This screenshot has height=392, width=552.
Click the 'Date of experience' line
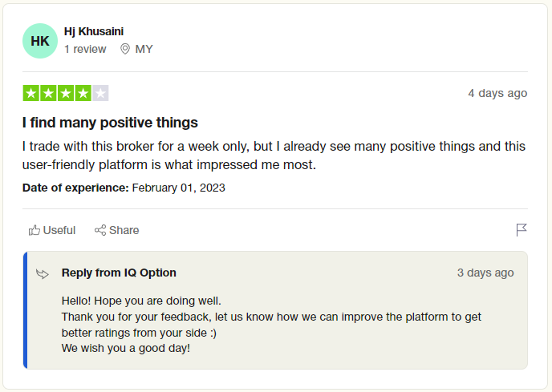click(x=124, y=188)
